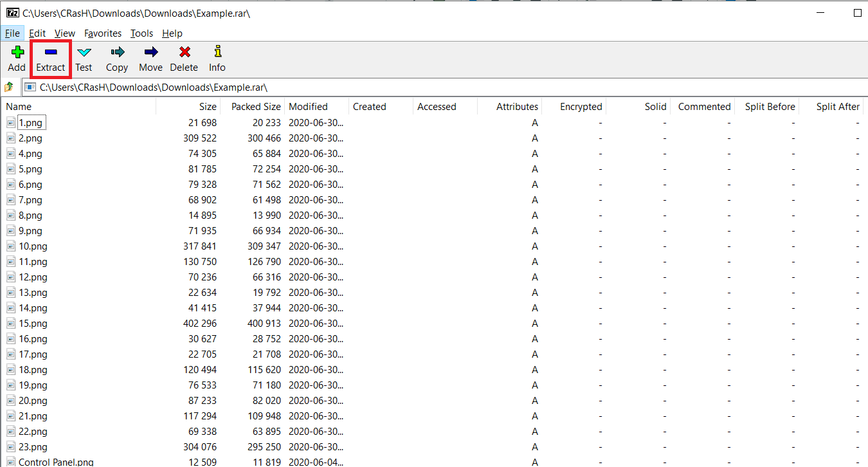Sort by Packed Size column header
Image resolution: width=868 pixels, height=467 pixels.
(x=255, y=107)
